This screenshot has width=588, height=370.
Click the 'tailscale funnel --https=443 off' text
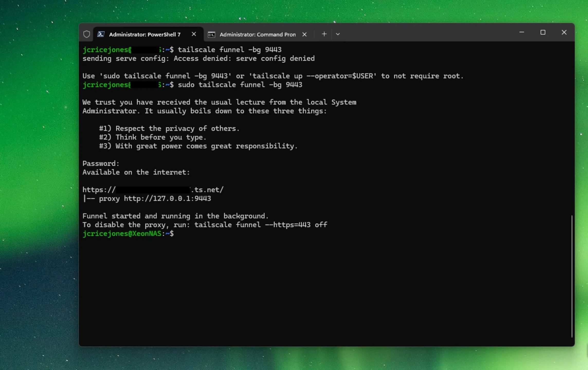click(260, 225)
